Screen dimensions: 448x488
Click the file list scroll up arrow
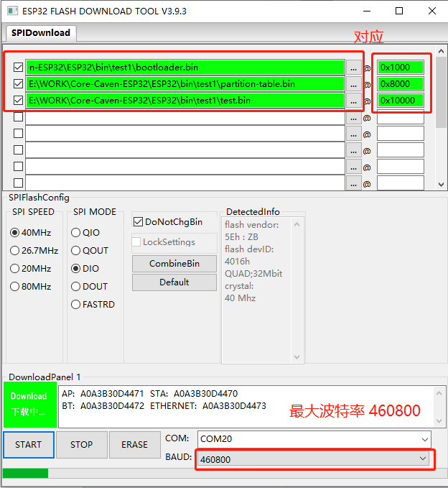click(x=441, y=51)
